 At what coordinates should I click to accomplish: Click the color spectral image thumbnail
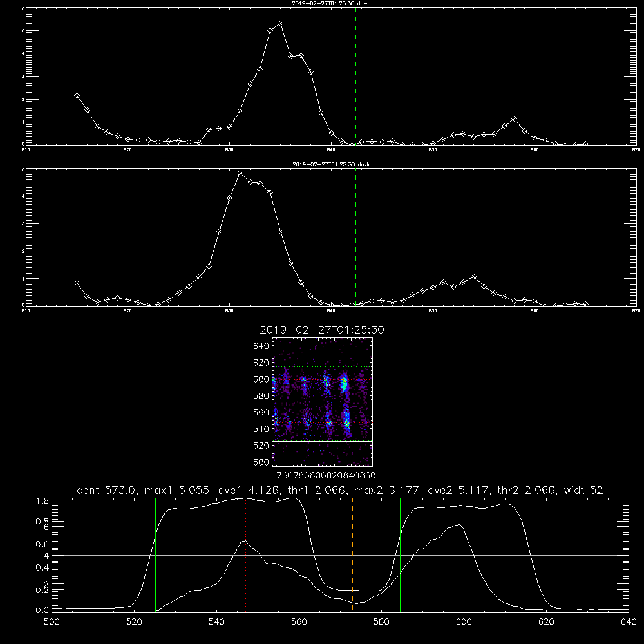(322, 402)
